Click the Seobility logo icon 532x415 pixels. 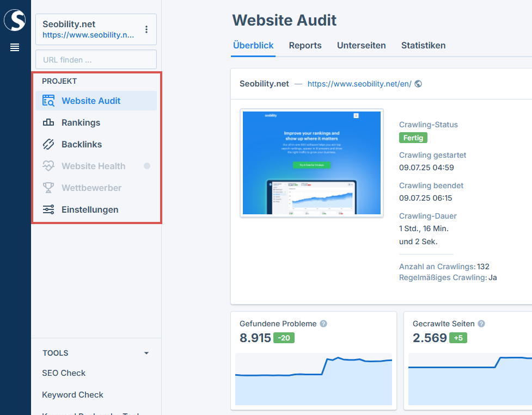click(x=15, y=20)
